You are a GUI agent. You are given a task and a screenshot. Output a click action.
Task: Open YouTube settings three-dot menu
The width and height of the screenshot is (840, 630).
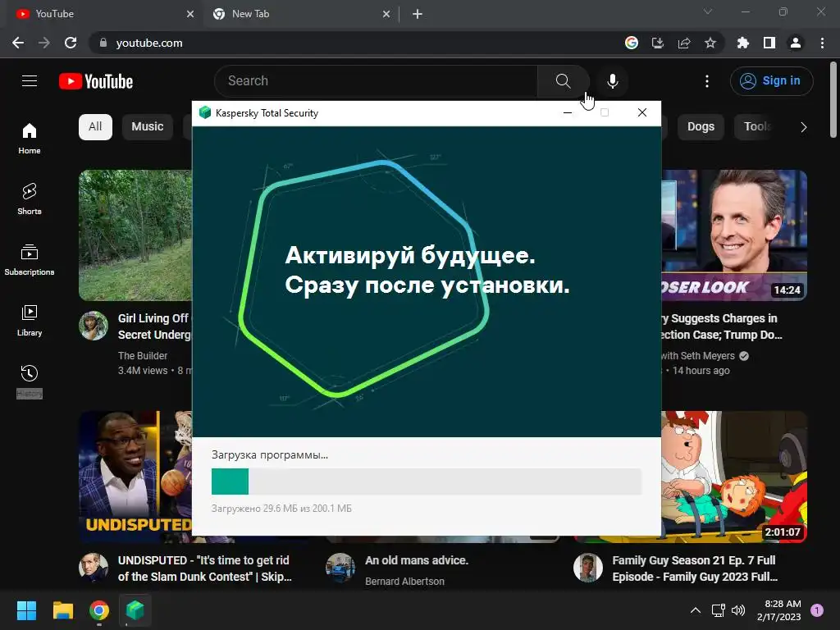click(x=707, y=81)
